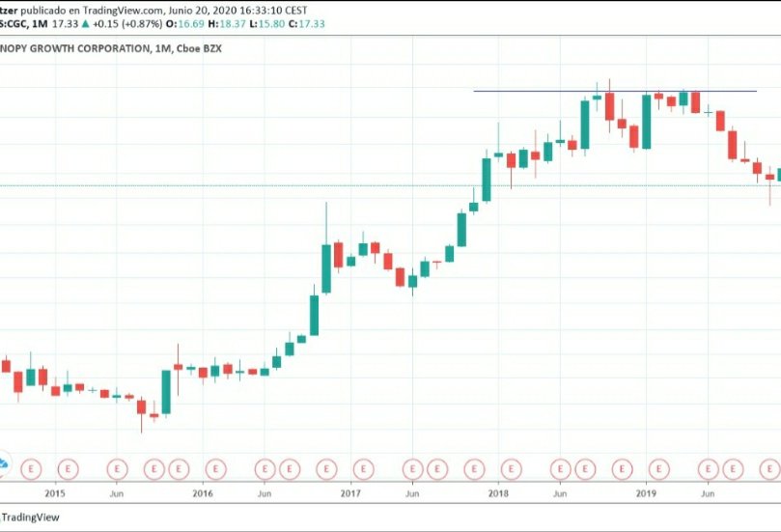Image resolution: width=781 pixels, height=532 pixels.
Task: Click the 2017 label on the time axis
Action: [350, 493]
